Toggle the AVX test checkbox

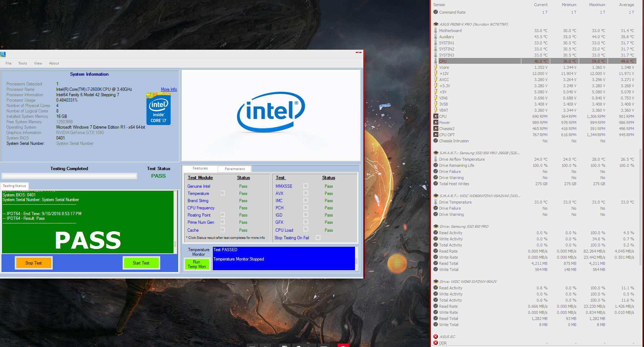coord(306,193)
